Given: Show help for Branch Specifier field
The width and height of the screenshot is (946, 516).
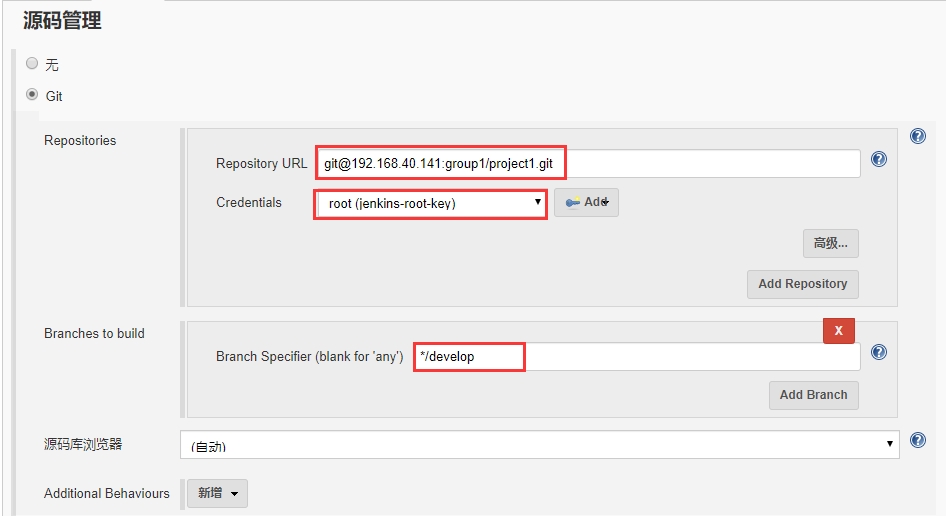Looking at the screenshot, I should pyautogui.click(x=878, y=352).
